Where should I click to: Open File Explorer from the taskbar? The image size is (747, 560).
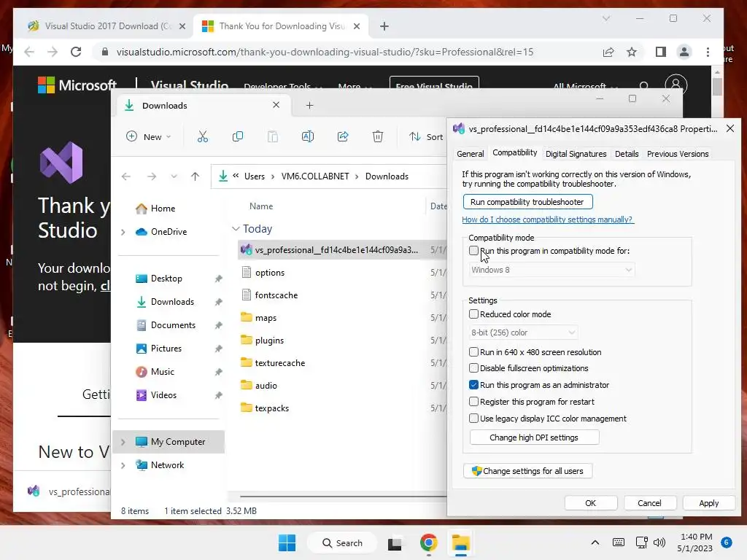[x=461, y=542]
